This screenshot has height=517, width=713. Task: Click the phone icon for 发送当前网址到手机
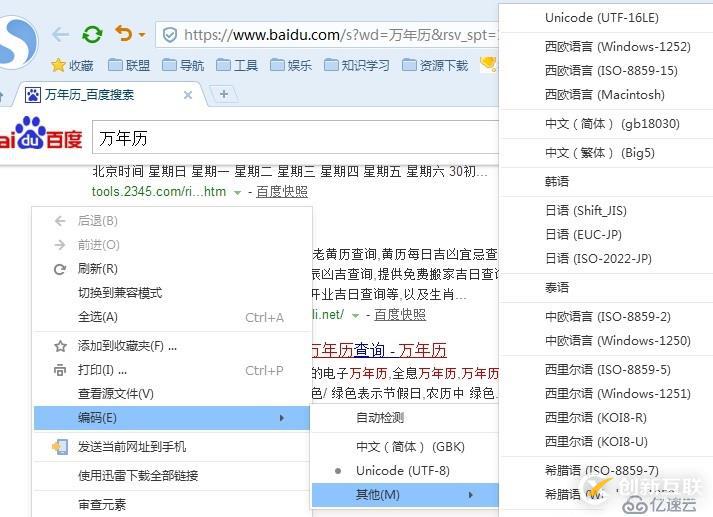click(x=60, y=447)
